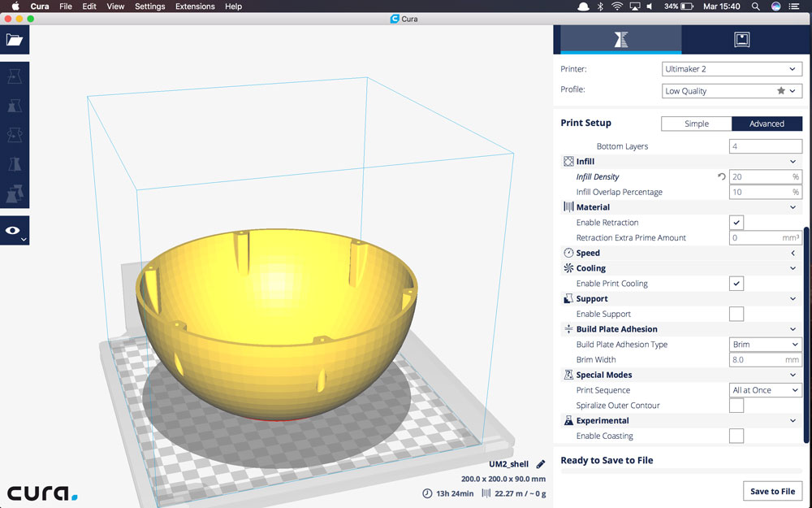Open the View menu
The height and width of the screenshot is (508, 812).
coord(115,7)
